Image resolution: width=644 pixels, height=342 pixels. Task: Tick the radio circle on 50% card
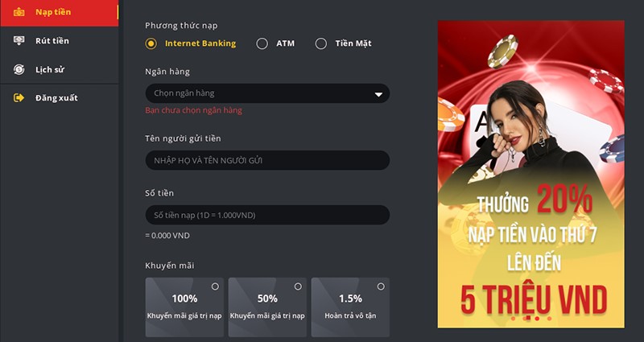point(298,286)
